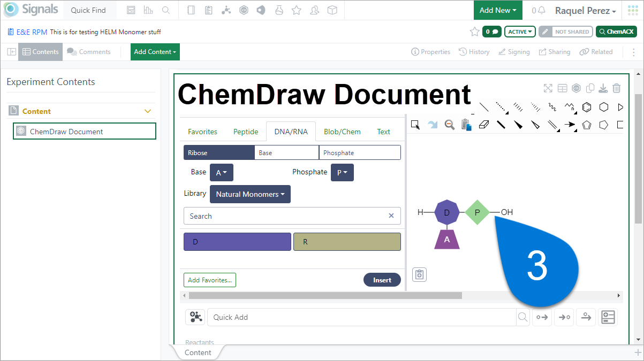This screenshot has height=361, width=644.
Task: Open the more options kebab menu
Action: coord(634,52)
